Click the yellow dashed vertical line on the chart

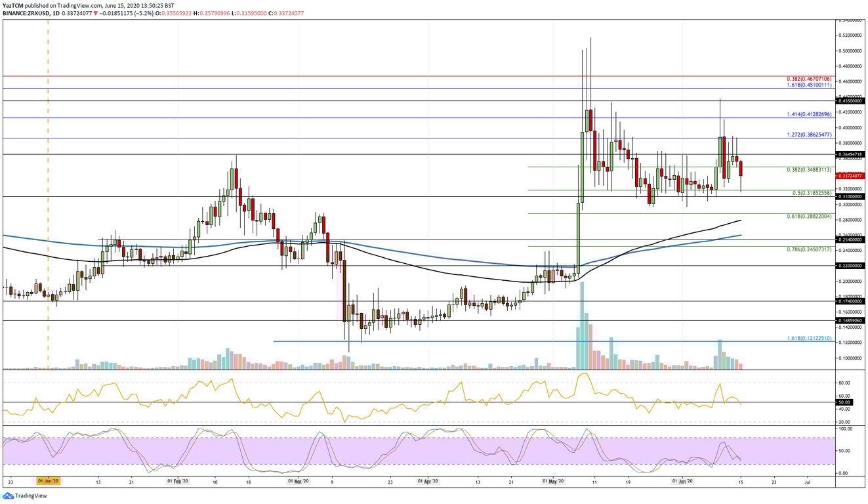47,197
